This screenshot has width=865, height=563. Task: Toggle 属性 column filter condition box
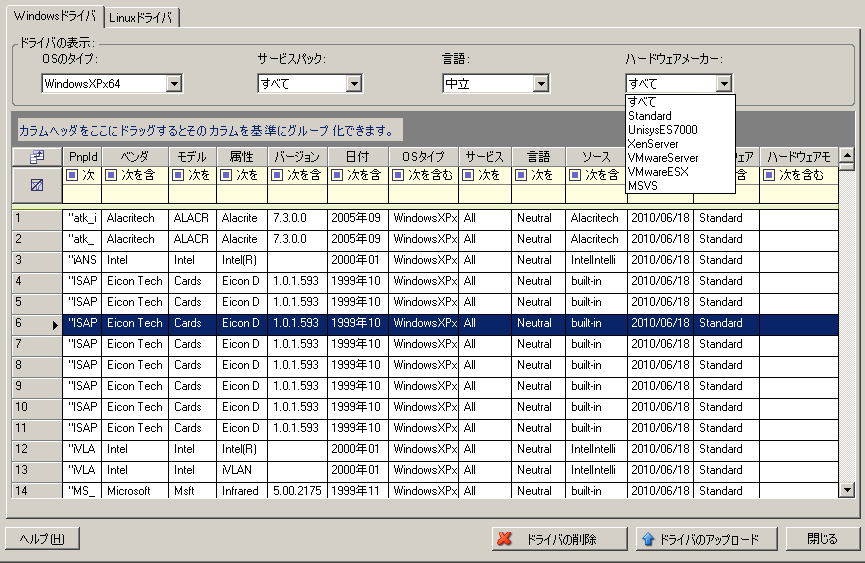(x=226, y=175)
